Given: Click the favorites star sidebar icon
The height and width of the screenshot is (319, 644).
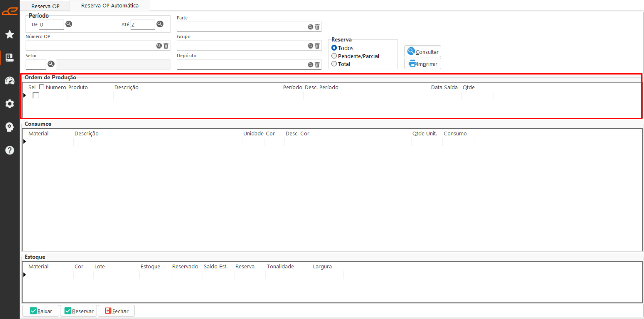Looking at the screenshot, I should pyautogui.click(x=10, y=34).
